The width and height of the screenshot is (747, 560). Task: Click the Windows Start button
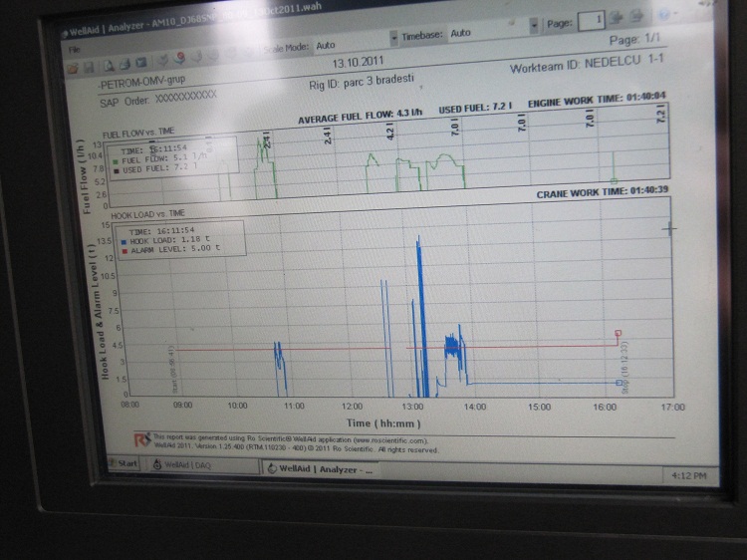(124, 463)
